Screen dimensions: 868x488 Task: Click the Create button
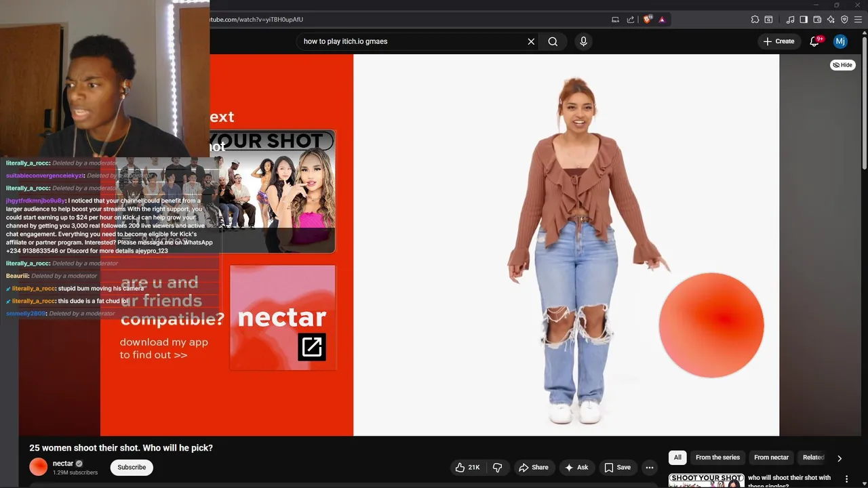[x=778, y=41]
